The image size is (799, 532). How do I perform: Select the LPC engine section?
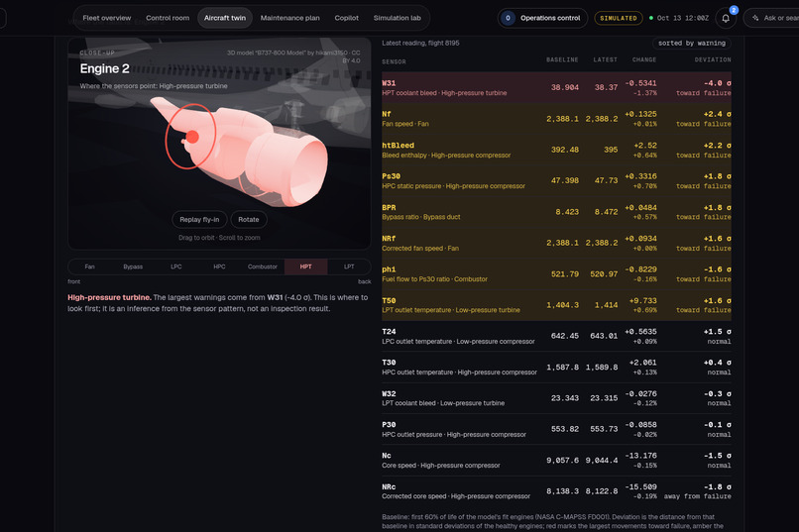(176, 266)
